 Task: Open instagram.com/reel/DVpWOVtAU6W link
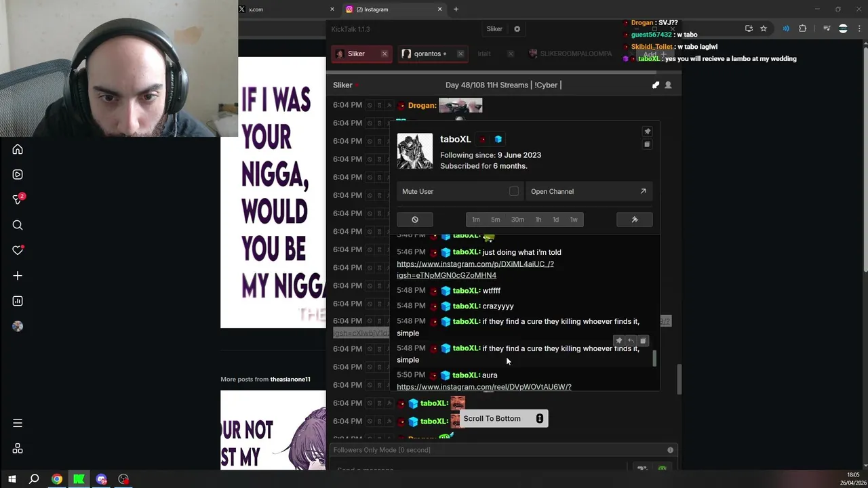484,387
